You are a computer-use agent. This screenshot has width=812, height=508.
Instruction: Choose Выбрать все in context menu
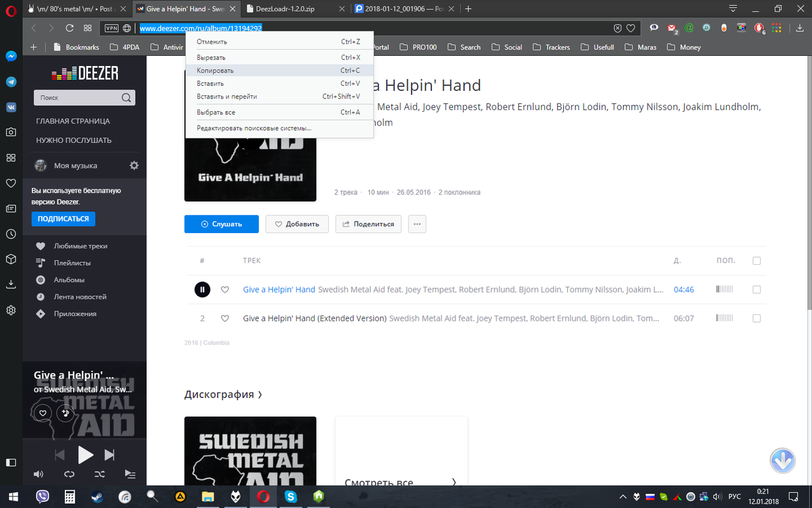tap(279, 112)
